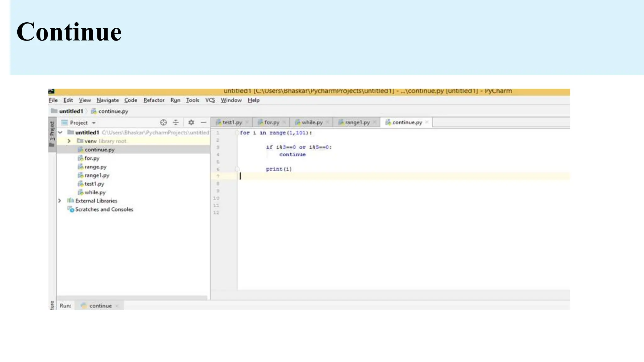
Task: Expand External Libraries
Action: coord(59,201)
